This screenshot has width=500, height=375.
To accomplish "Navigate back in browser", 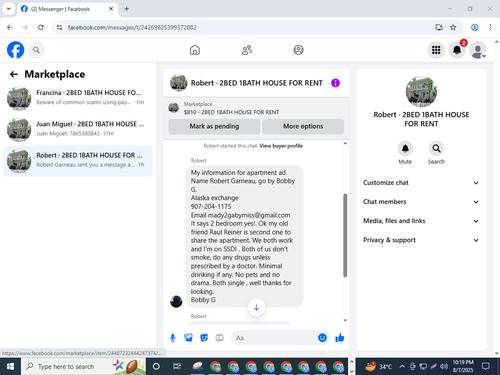I will [x=10, y=27].
